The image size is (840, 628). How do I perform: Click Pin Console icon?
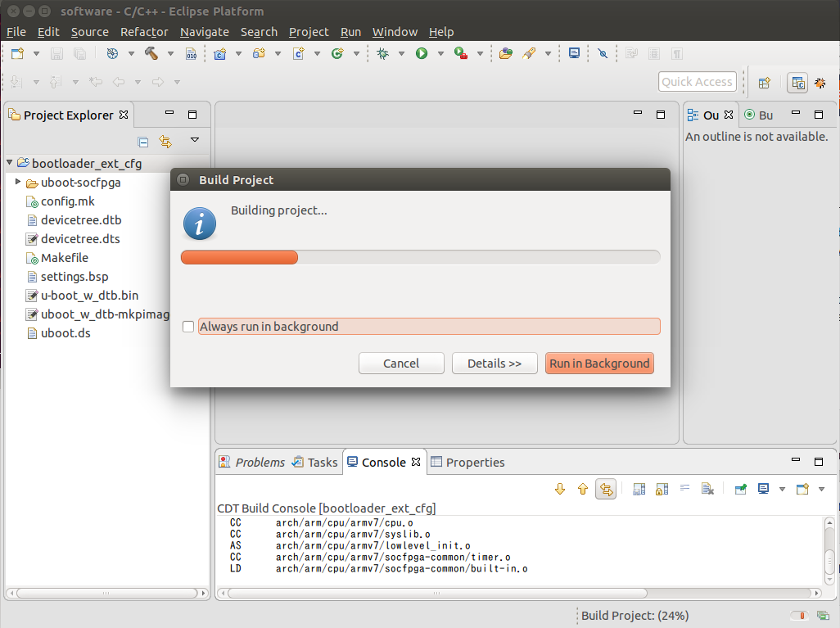740,489
